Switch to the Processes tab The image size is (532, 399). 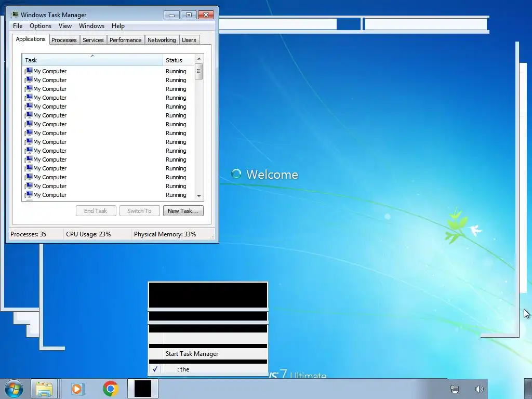64,40
